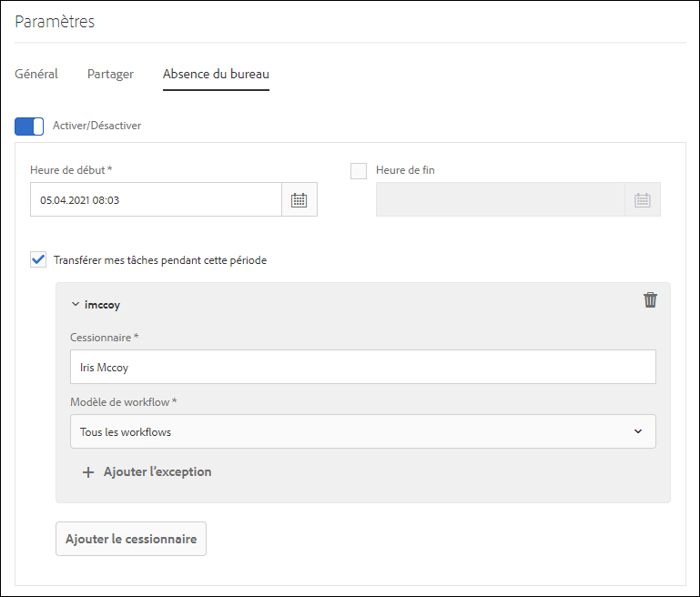Switch to the Général tab
This screenshot has width=700, height=597.
(36, 75)
